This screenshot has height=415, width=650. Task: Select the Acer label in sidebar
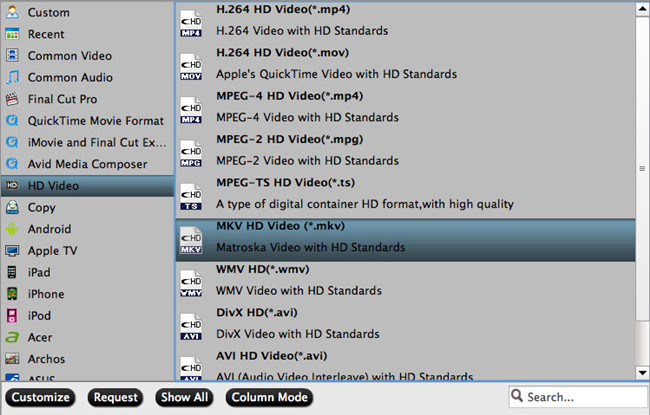(x=40, y=337)
